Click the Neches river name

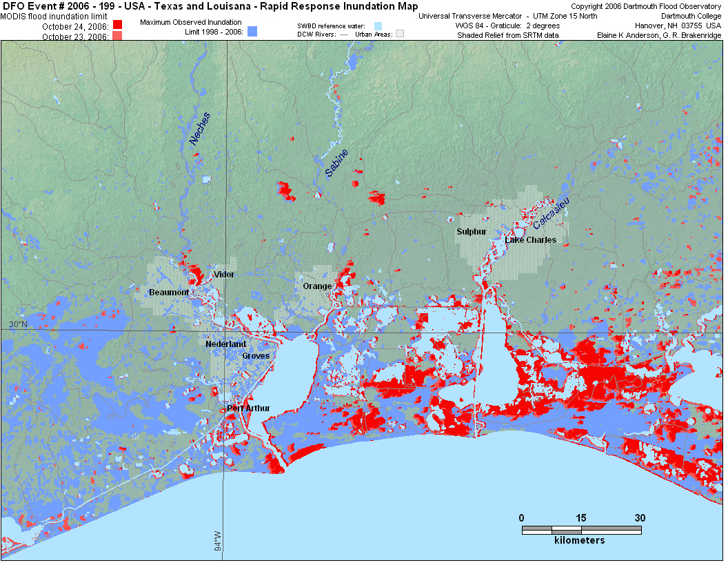199,129
